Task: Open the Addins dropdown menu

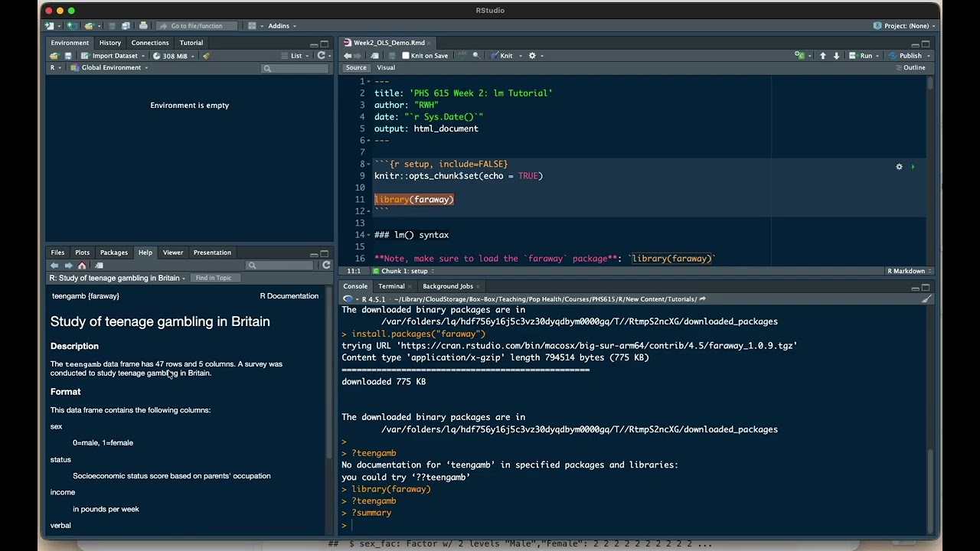Action: 280,26
